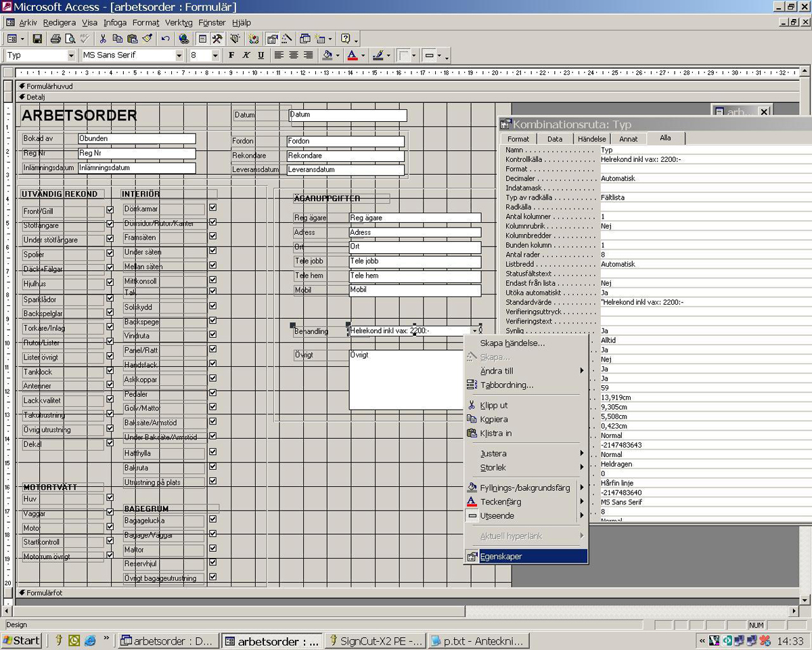Screen dimensions: 812x650
Task: Switch to the Data tab
Action: 555,139
